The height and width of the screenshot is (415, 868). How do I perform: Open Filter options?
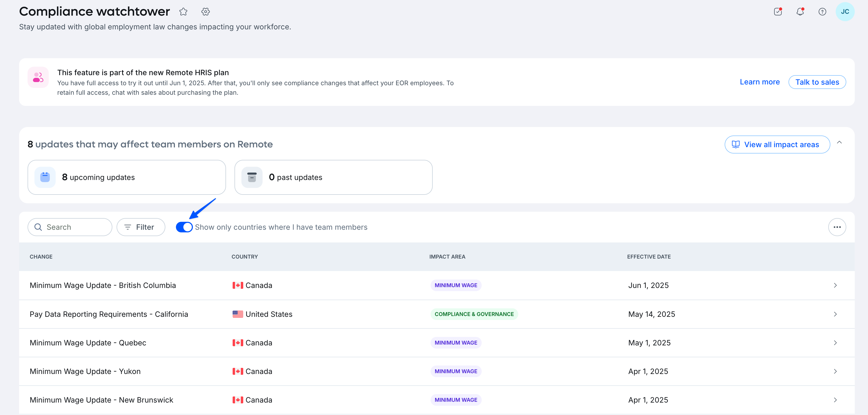click(x=141, y=227)
